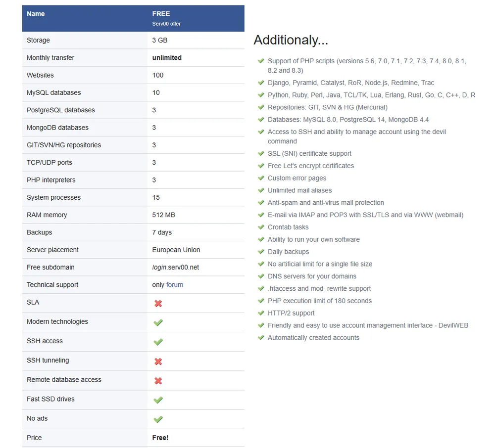Click the Custom error pages list item
This screenshot has height=448, width=495.
297,178
